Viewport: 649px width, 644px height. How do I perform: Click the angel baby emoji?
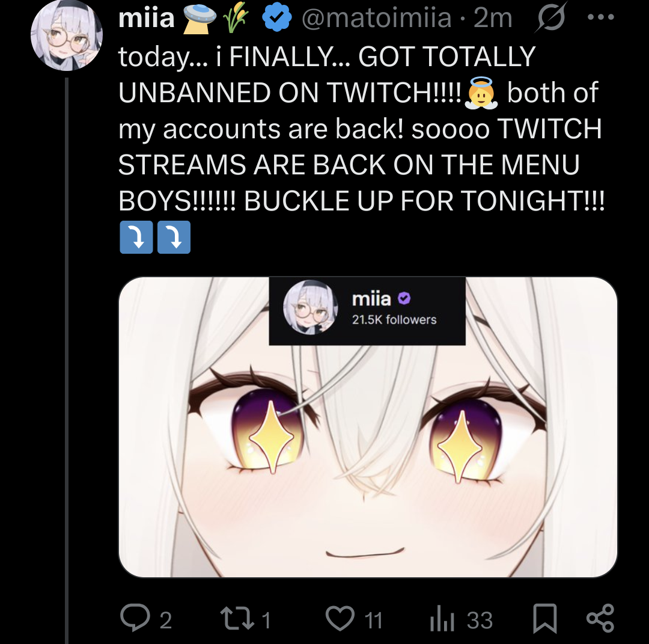[481, 93]
